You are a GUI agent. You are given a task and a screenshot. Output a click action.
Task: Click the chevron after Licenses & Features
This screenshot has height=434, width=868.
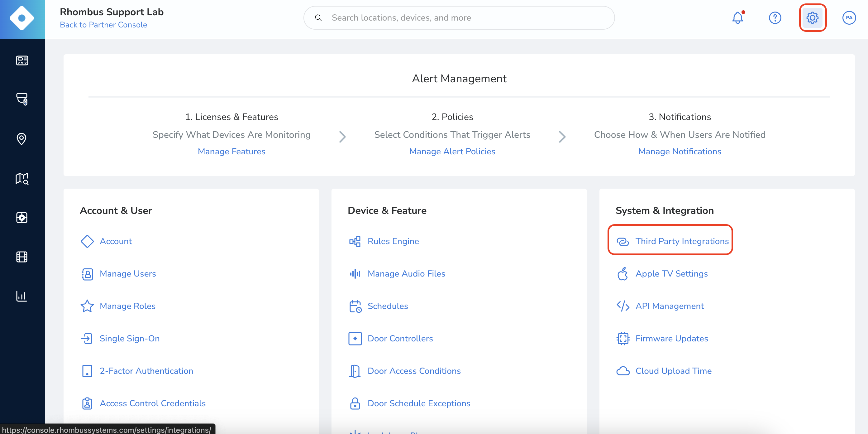tap(342, 137)
